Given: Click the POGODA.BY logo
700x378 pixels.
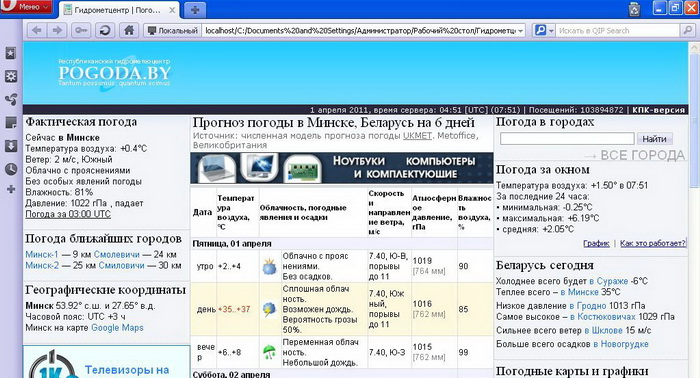Looking at the screenshot, I should pos(114,73).
